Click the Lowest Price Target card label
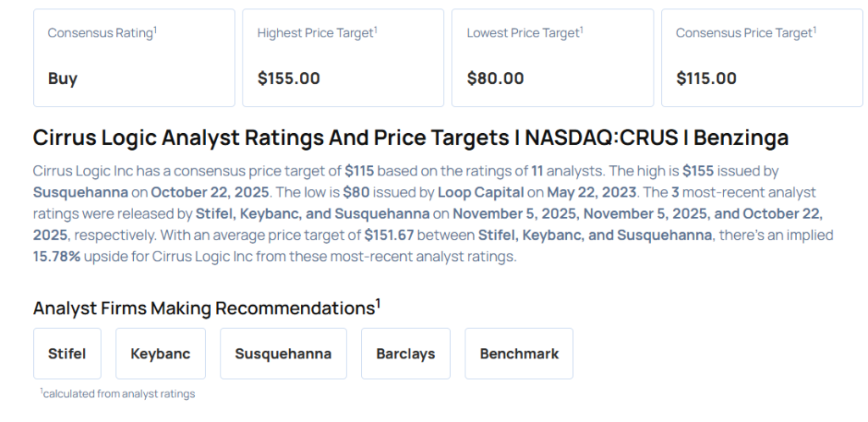The width and height of the screenshot is (868, 422). [525, 33]
